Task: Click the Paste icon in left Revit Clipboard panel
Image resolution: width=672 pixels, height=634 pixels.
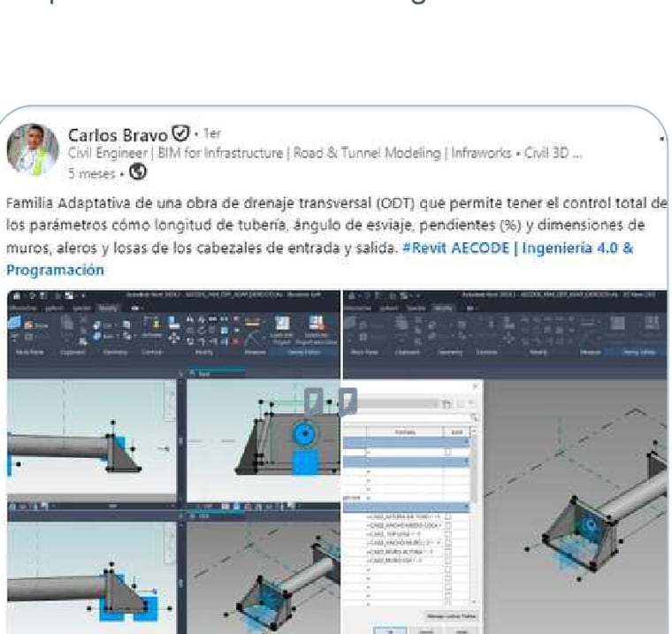Action: (x=67, y=324)
